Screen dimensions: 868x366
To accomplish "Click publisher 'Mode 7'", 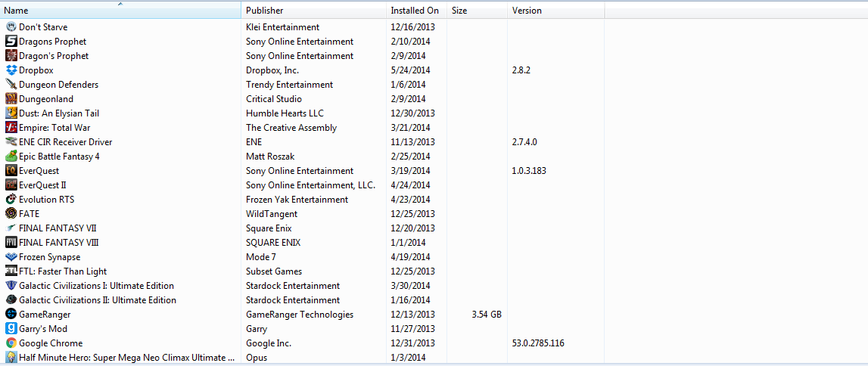I will [x=261, y=257].
